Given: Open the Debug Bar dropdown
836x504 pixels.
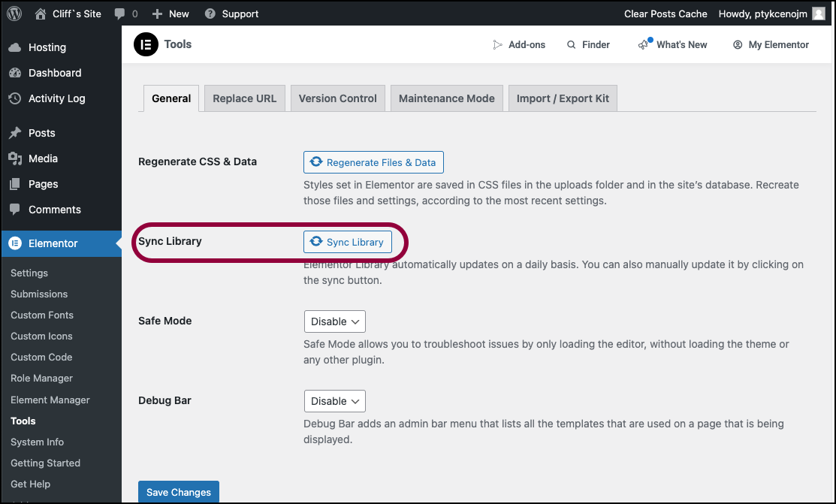Looking at the screenshot, I should click(x=335, y=401).
